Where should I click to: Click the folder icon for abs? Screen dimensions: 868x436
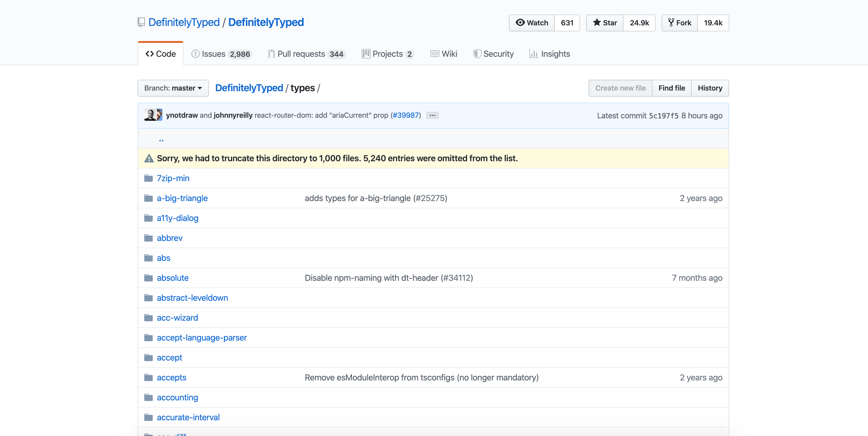coord(148,258)
